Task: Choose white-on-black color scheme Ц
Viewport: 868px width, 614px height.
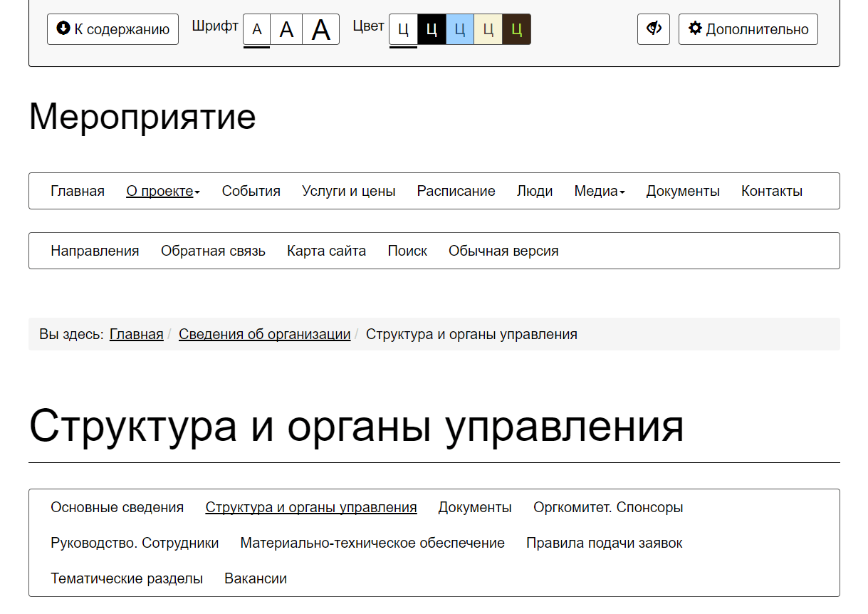Action: [x=432, y=30]
